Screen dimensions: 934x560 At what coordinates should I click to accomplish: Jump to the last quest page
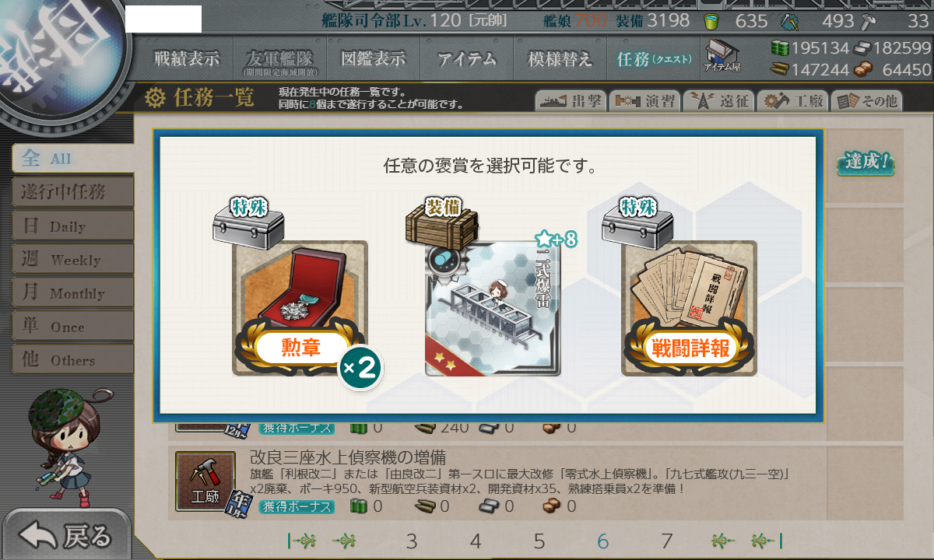[x=766, y=541]
